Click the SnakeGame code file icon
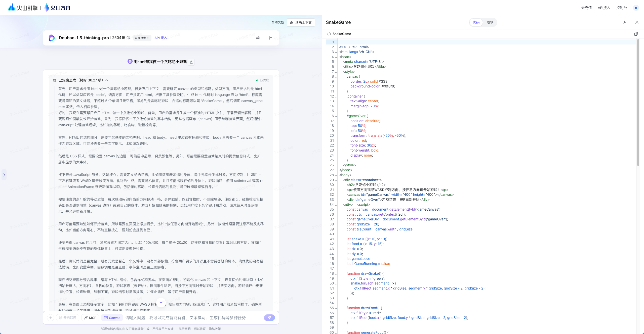644x334 pixels. coord(329,34)
